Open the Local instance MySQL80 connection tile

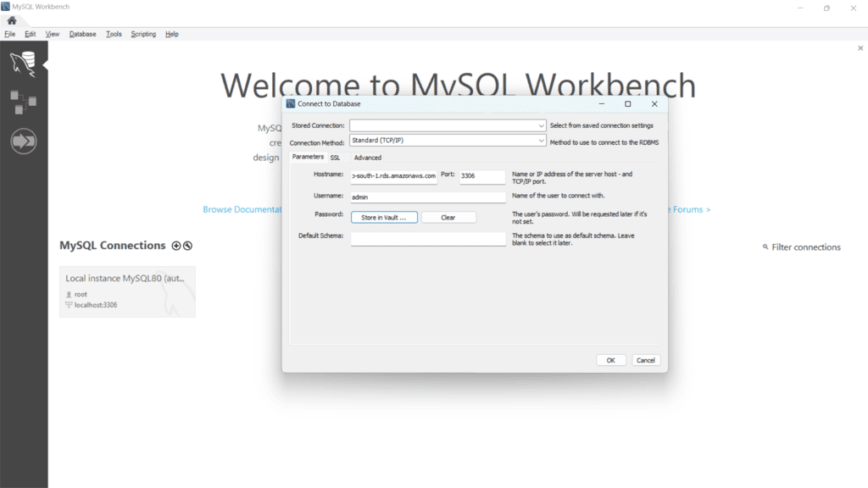click(127, 291)
